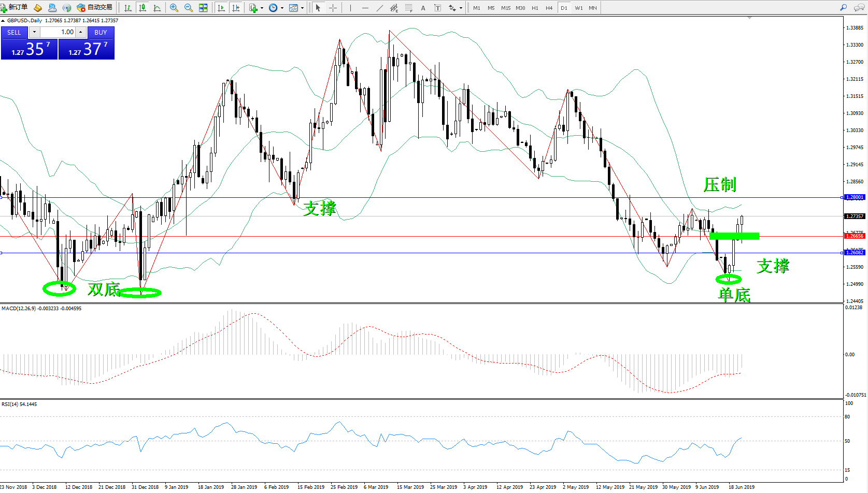Click the RSI(14) 54.1445 indicator label

coord(19,404)
